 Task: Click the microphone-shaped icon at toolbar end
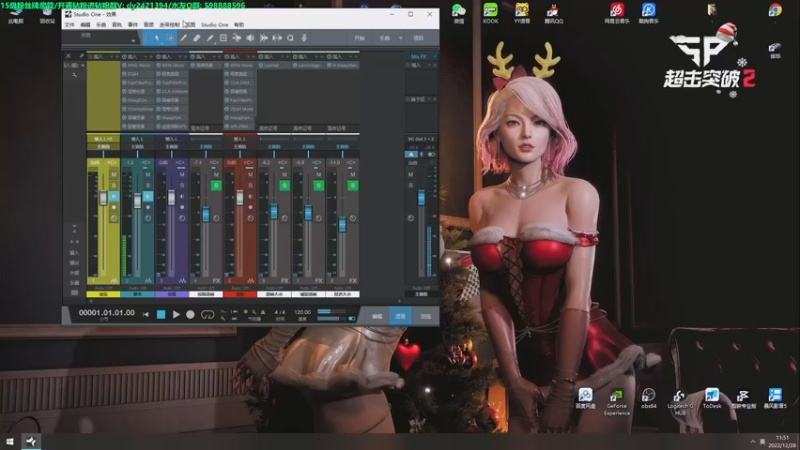[304, 38]
